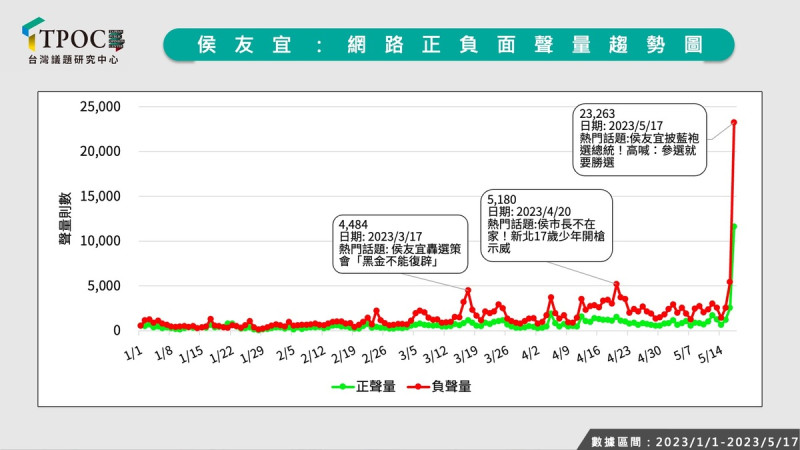
Task: Click the x-axis date label 1/1
Action: [133, 353]
